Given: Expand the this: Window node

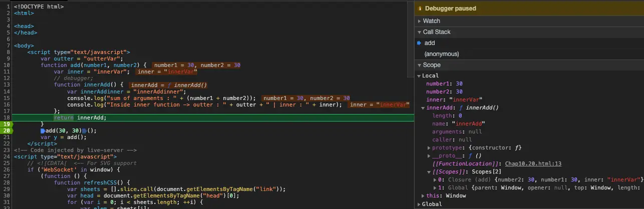Looking at the screenshot, I should (424, 196).
